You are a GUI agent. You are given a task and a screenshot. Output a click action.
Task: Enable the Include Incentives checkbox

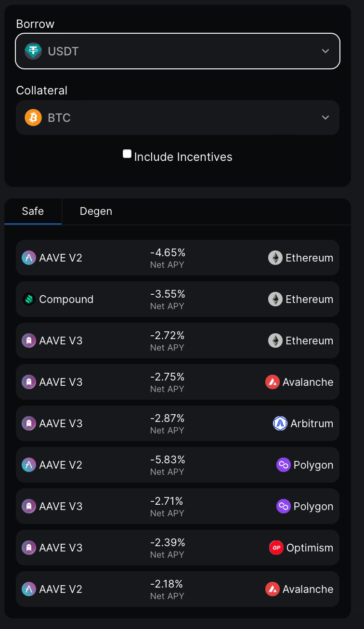click(127, 154)
